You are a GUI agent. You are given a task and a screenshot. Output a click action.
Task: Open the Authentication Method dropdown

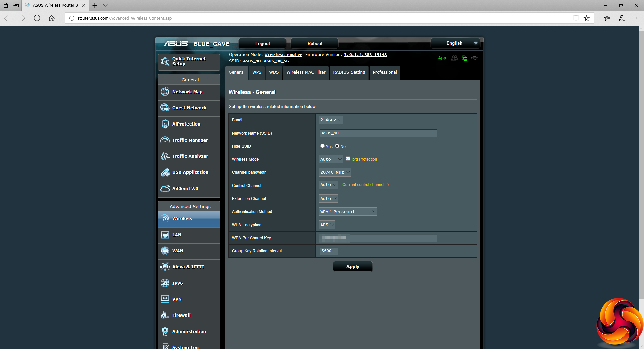tap(348, 211)
